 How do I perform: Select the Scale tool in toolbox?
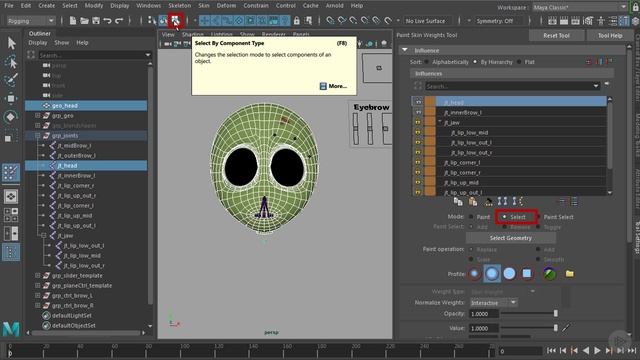(x=9, y=138)
